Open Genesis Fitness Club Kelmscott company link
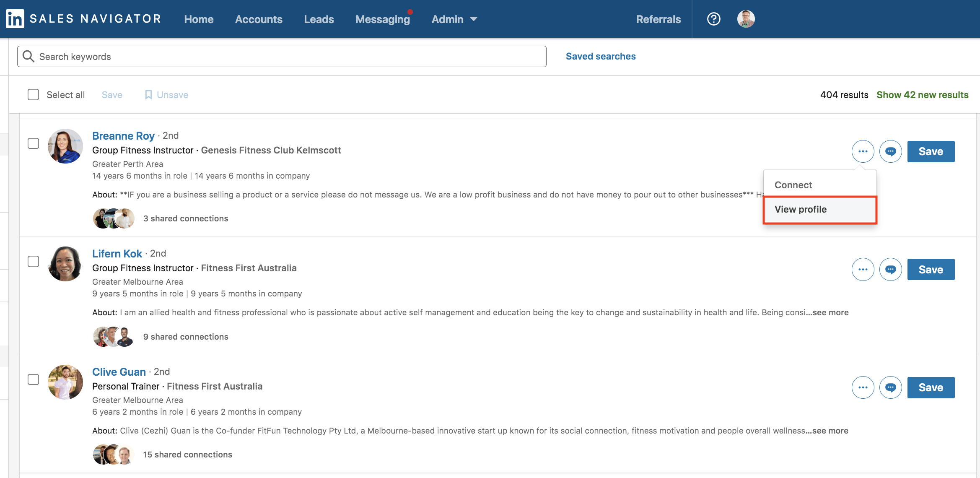Viewport: 980px width, 478px height. (271, 150)
